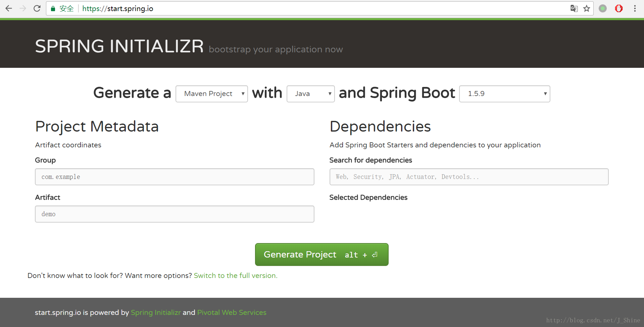Image resolution: width=644 pixels, height=327 pixels.
Task: Focus the Group field containing com.example
Action: [x=175, y=177]
